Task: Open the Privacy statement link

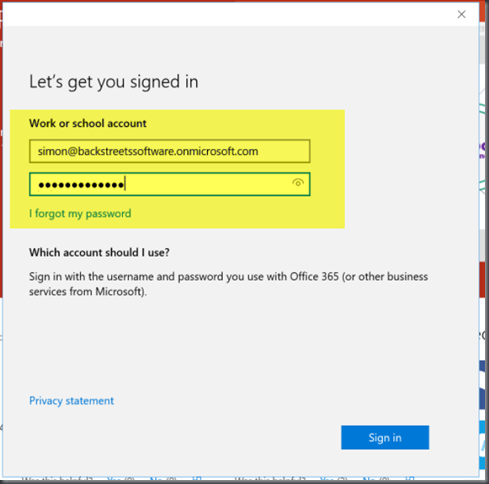Action: pos(71,400)
